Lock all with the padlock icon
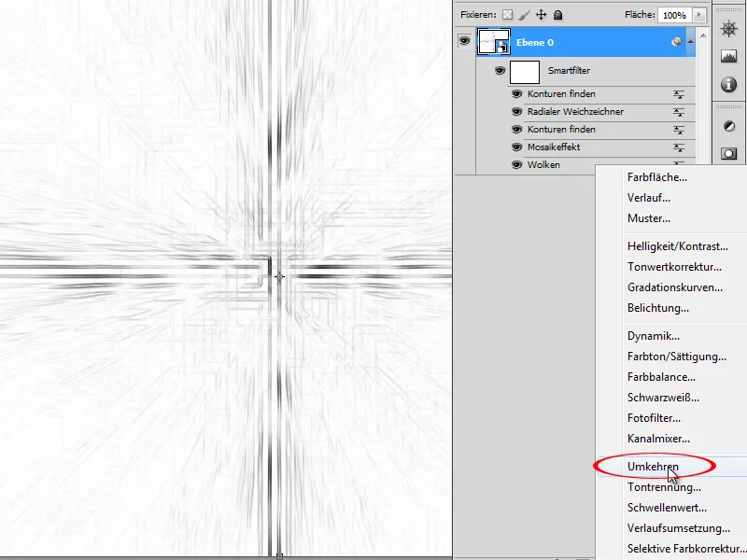747x560 pixels. (x=557, y=15)
